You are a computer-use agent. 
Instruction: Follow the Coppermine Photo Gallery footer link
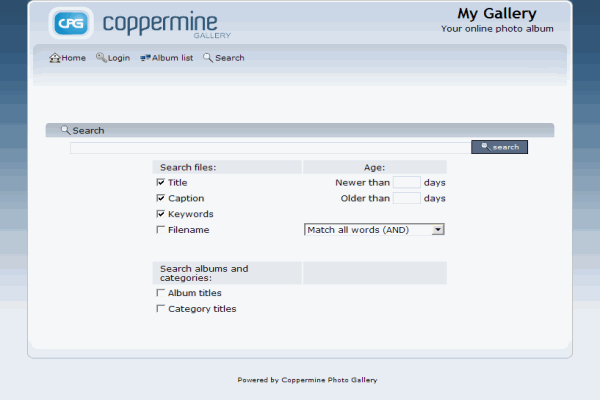[329, 380]
